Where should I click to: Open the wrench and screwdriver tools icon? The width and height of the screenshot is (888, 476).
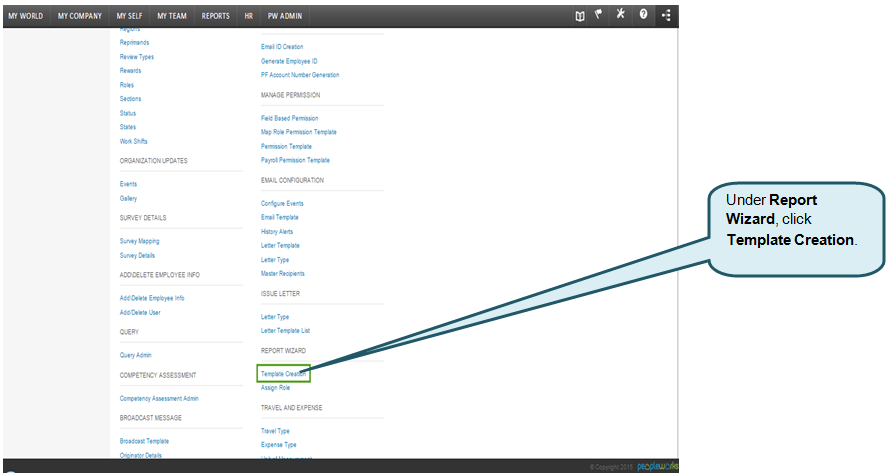(x=620, y=15)
